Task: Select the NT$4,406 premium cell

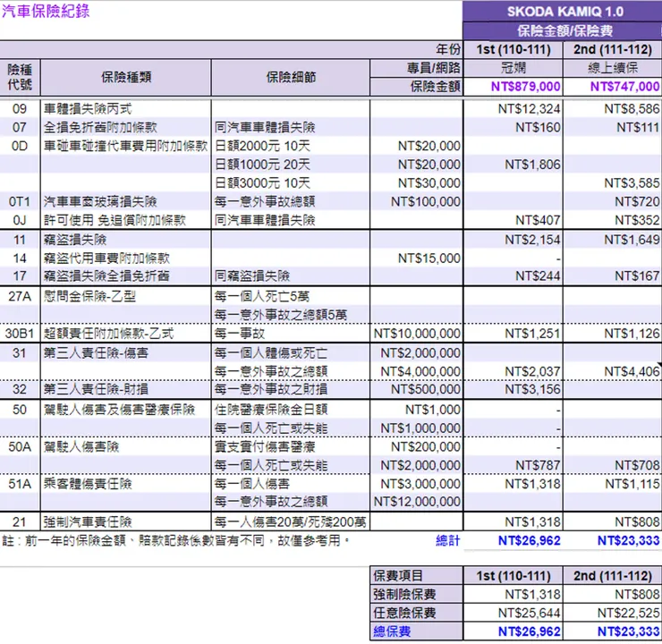Action: pyautogui.click(x=613, y=371)
